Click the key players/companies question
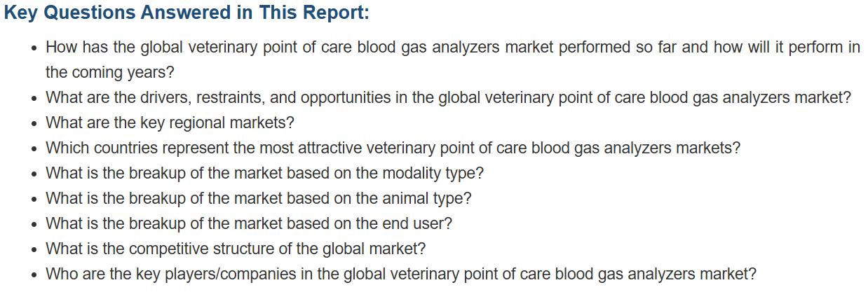The height and width of the screenshot is (292, 868). (x=401, y=274)
